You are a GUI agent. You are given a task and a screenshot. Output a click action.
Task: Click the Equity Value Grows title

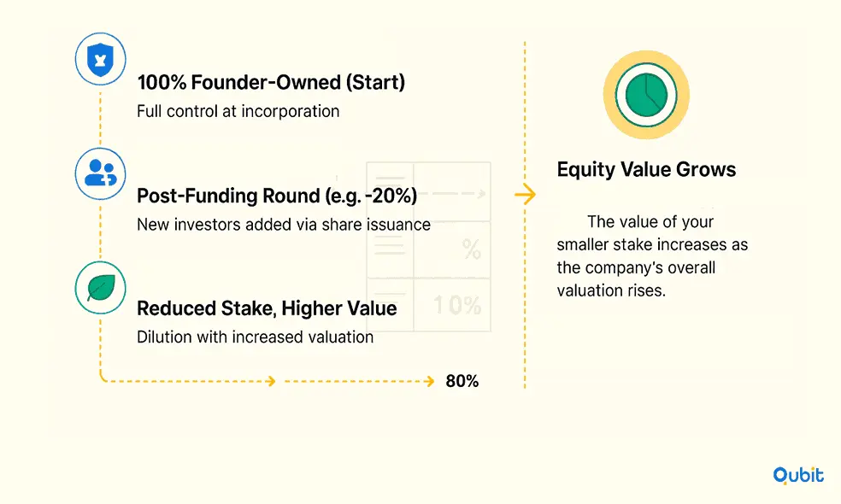(x=646, y=169)
